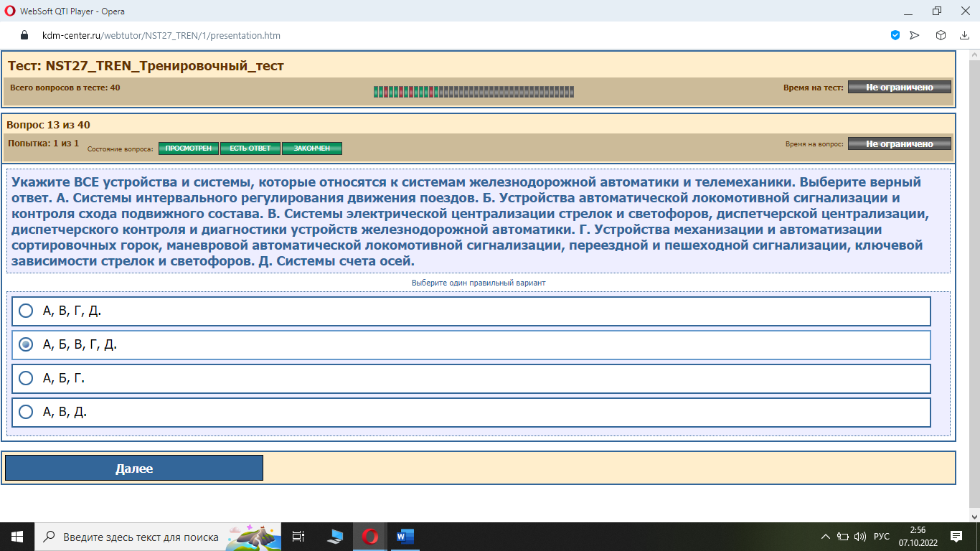This screenshot has width=980, height=551.
Task: Click the text Всего вопросов в тесте: 40
Action: tap(65, 88)
